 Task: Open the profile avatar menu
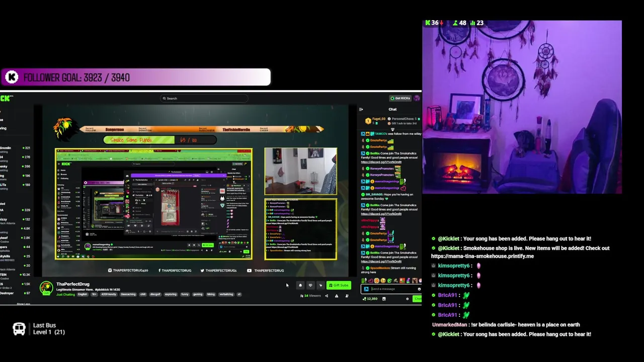click(417, 98)
